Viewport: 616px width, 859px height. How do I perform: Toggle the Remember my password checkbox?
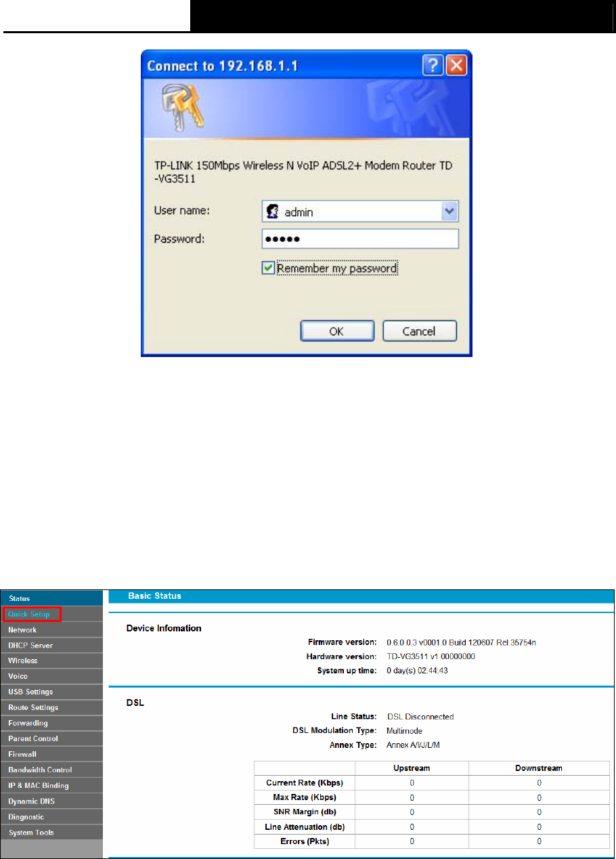(268, 268)
